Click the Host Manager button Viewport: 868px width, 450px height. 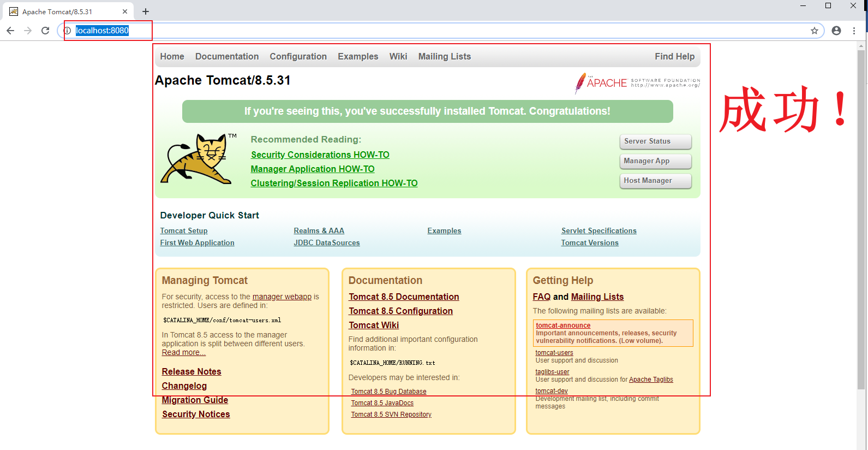click(655, 181)
